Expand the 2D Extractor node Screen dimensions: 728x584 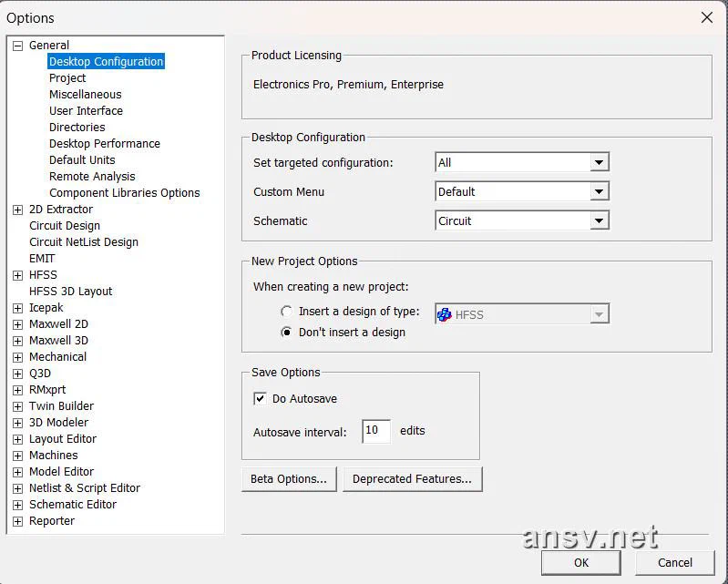point(17,210)
